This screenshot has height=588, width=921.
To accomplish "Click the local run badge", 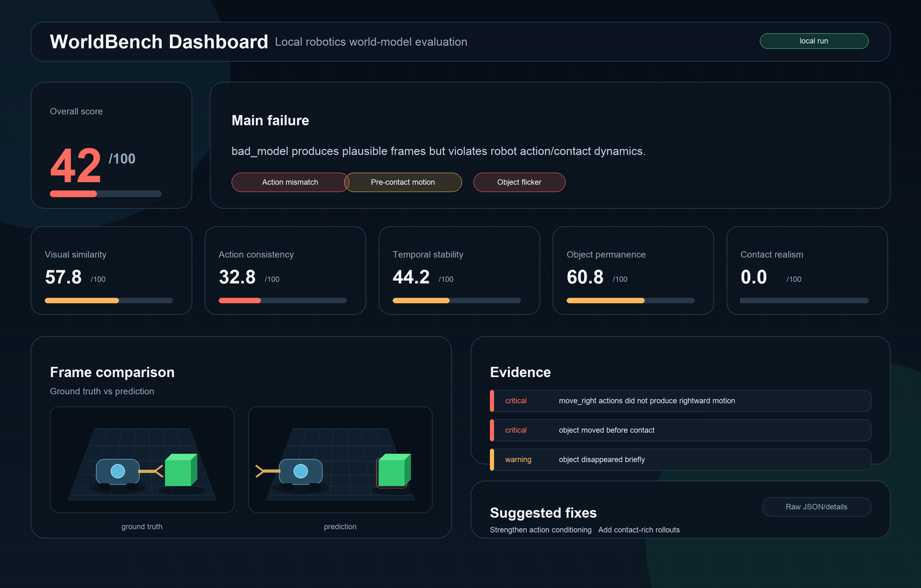I will point(814,41).
